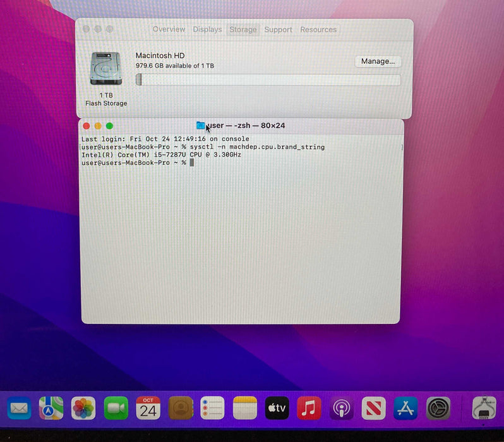Image resolution: width=504 pixels, height=442 pixels.
Task: Open News app in Dock
Action: tap(373, 409)
